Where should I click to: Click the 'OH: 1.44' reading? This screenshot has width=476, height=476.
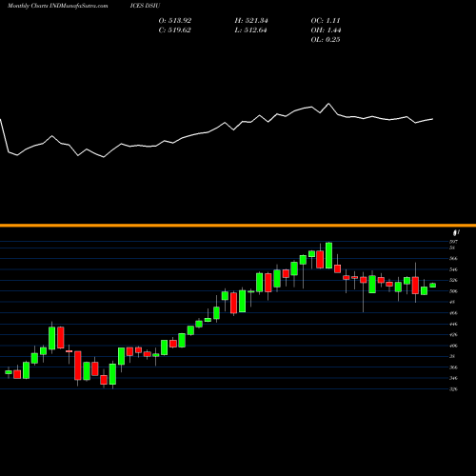pos(326,30)
